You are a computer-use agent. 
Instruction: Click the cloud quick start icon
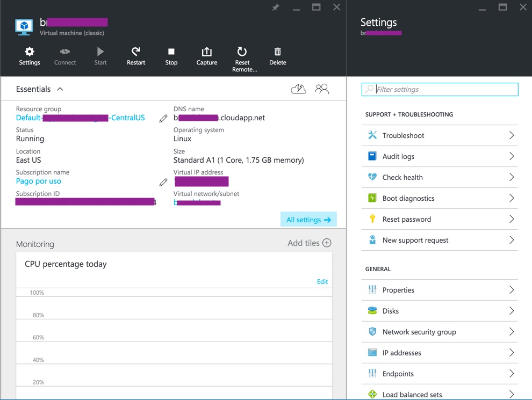pos(298,89)
